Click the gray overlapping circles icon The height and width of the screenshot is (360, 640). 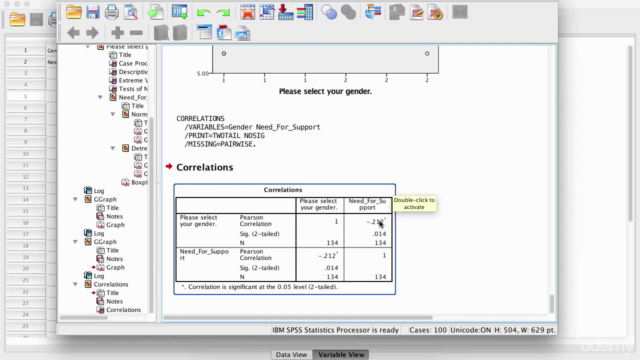(348, 12)
